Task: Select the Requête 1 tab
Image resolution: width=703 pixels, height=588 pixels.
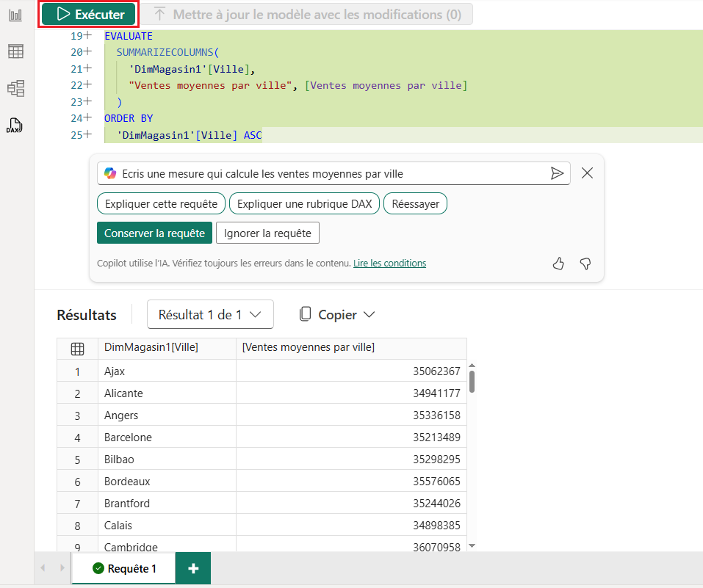Action: click(x=124, y=568)
